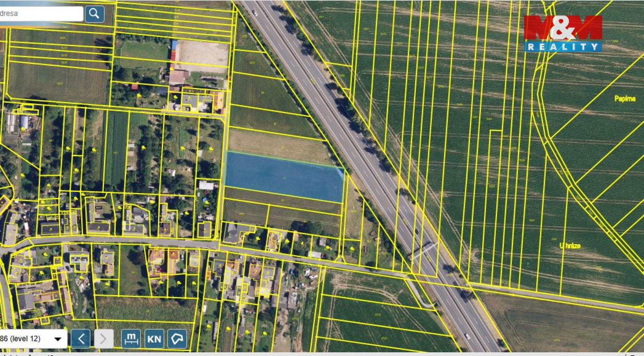Click into the address search field
Image resolution: width=644 pixels, height=356 pixels.
(40, 14)
